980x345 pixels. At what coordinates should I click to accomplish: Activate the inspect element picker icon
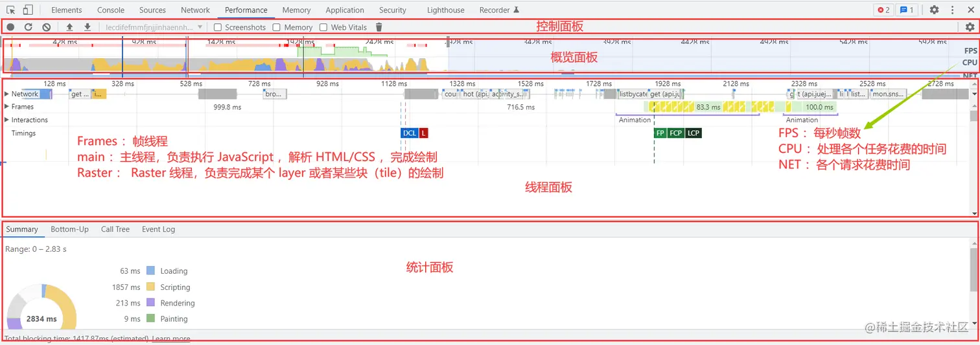[x=11, y=10]
